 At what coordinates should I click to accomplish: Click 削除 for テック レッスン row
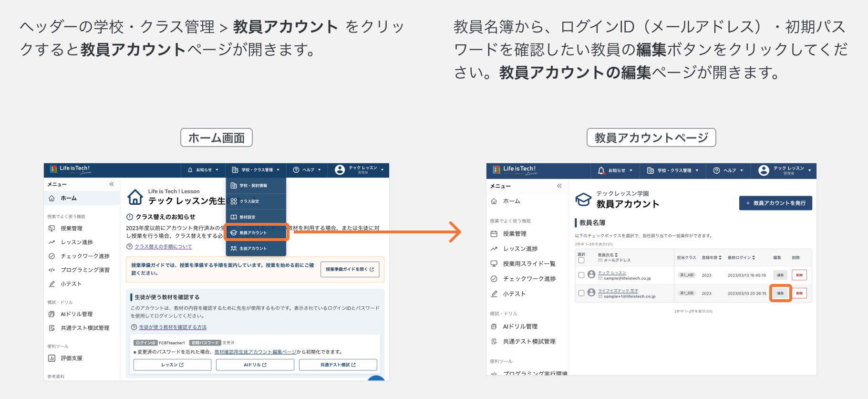point(799,275)
